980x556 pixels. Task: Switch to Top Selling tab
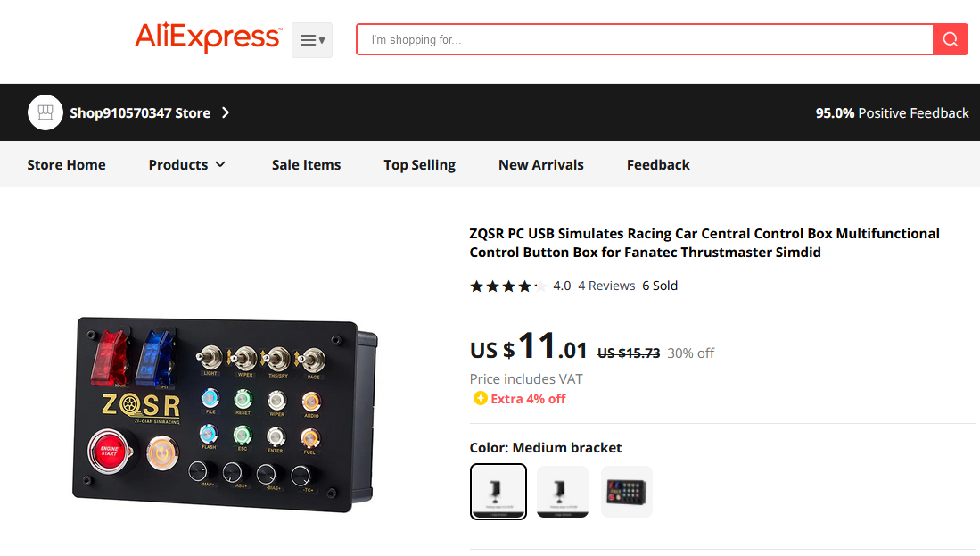[x=419, y=164]
